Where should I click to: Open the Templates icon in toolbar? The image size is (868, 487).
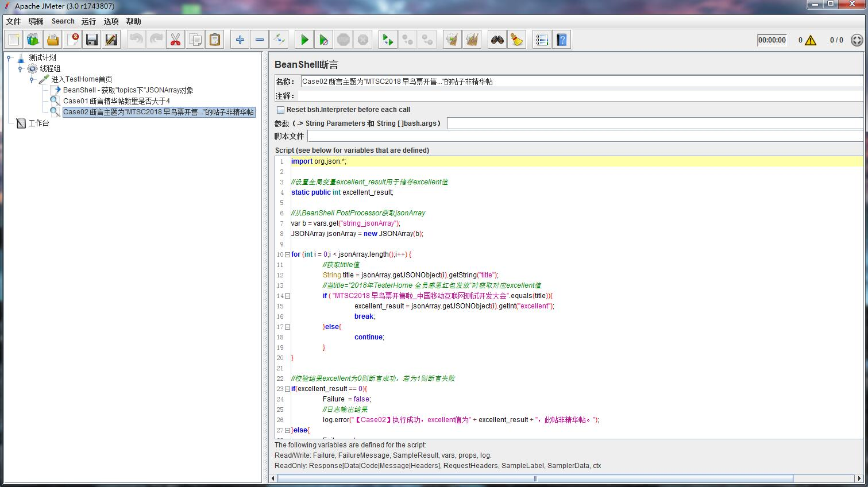pos(33,40)
